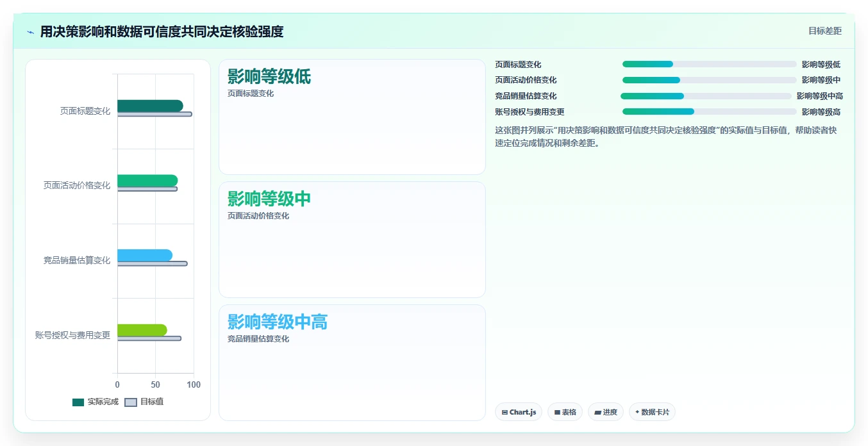The width and height of the screenshot is (868, 446).
Task: Click the x-axis value 50
Action: point(155,384)
